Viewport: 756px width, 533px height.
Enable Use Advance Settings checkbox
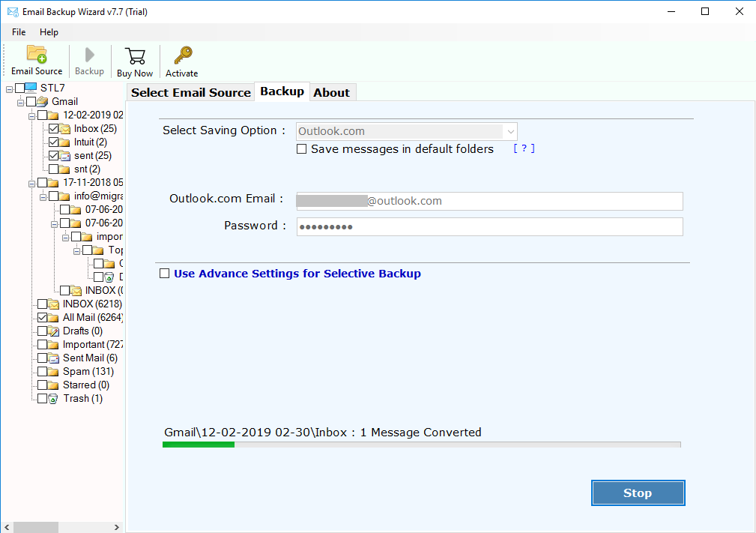tap(164, 274)
